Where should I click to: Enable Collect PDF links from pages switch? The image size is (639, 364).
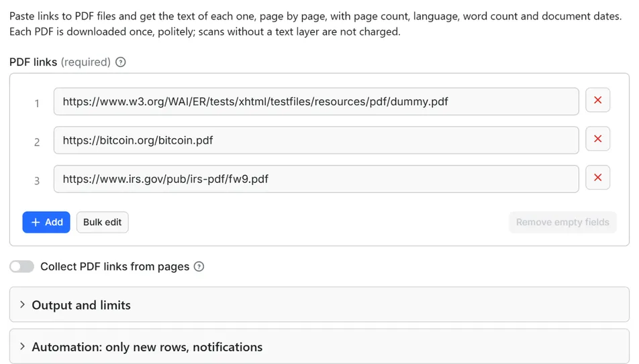click(x=22, y=267)
